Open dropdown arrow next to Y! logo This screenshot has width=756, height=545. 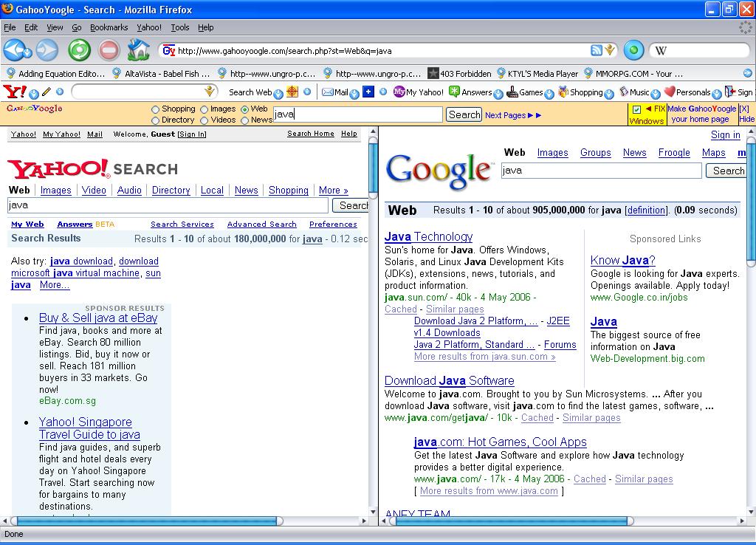pos(34,94)
